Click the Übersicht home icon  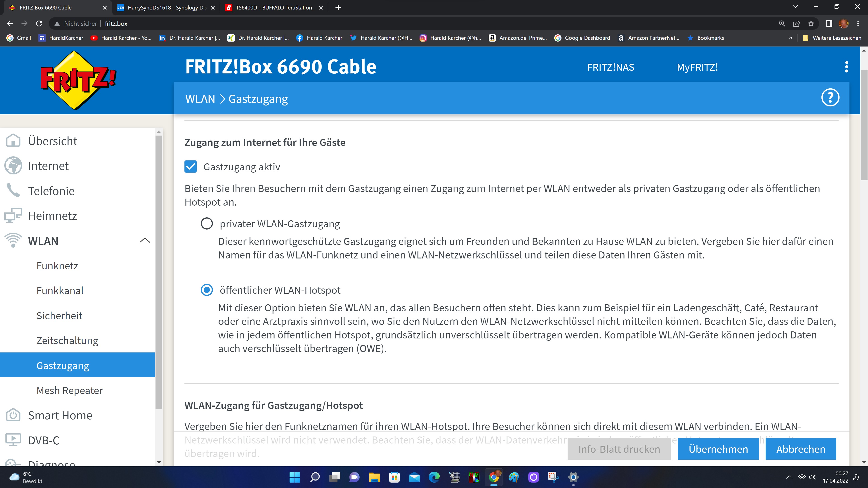13,141
